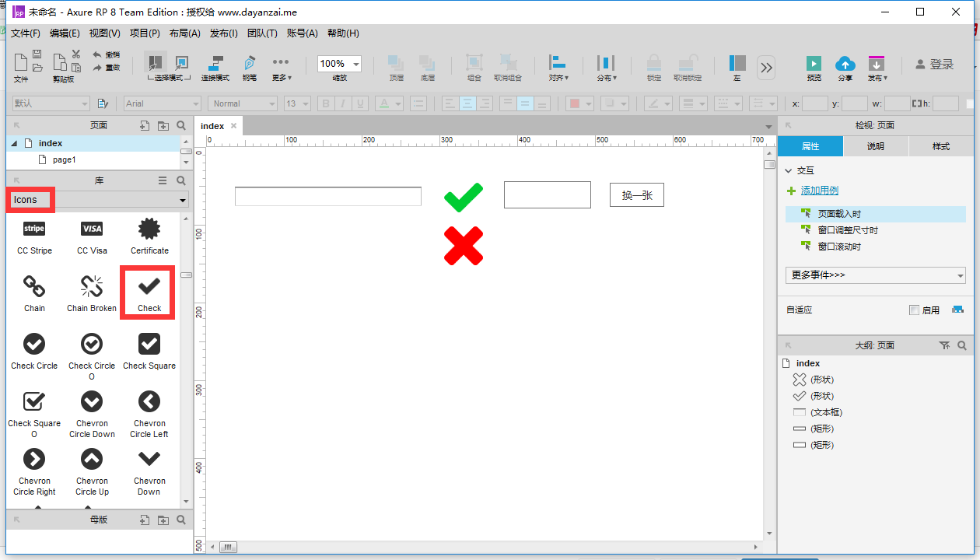Viewport: 980px width, 560px height.
Task: Click the long text field on canvas
Action: coord(328,196)
